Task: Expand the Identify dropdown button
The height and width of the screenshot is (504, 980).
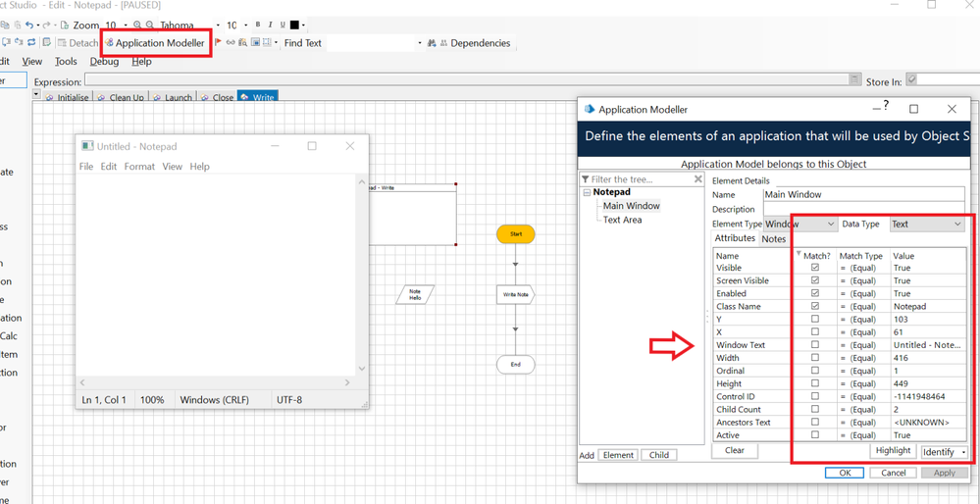Action: click(x=963, y=452)
